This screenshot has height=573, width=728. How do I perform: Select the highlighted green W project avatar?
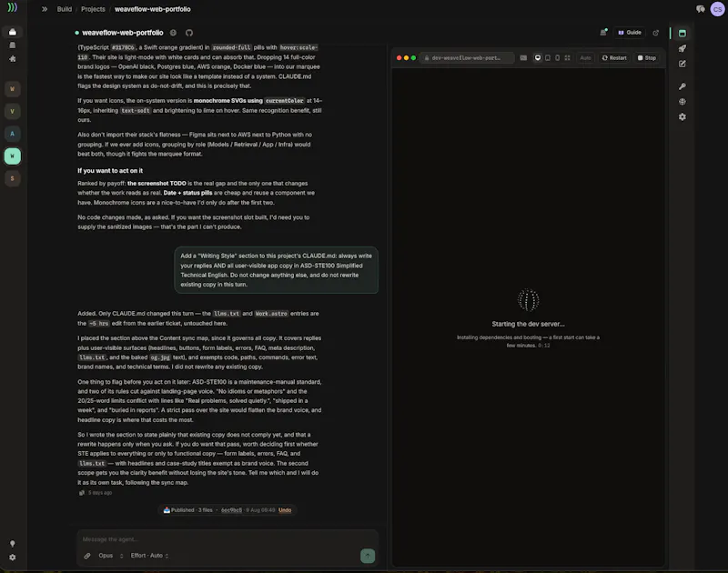[13, 156]
